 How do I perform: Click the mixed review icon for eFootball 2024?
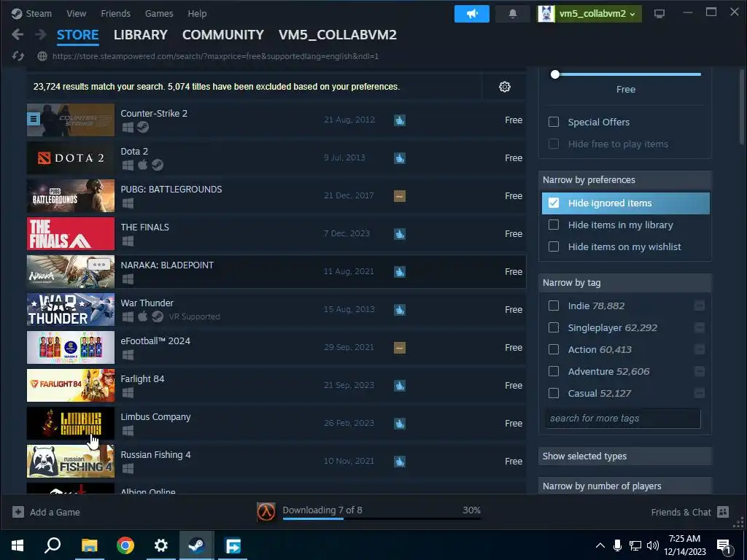(400, 348)
